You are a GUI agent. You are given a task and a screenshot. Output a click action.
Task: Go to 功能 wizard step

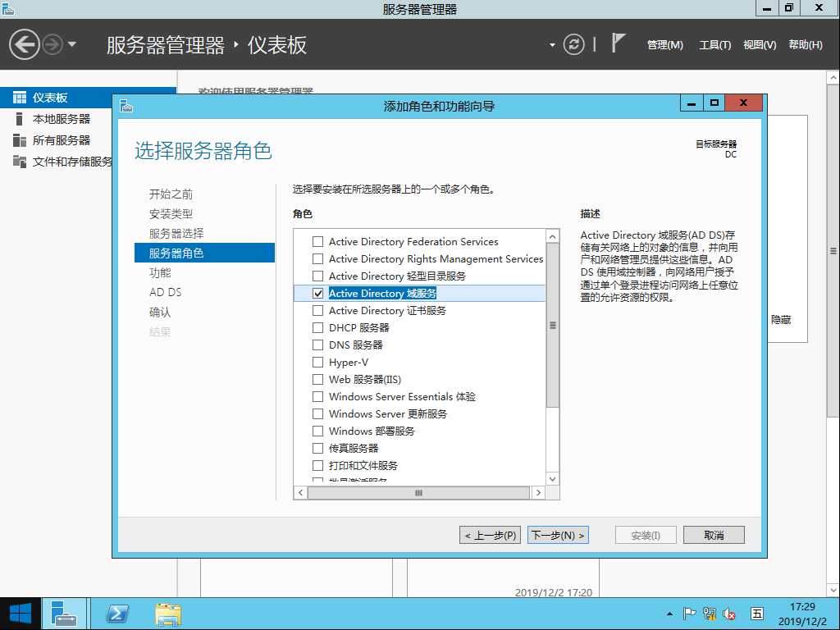160,272
